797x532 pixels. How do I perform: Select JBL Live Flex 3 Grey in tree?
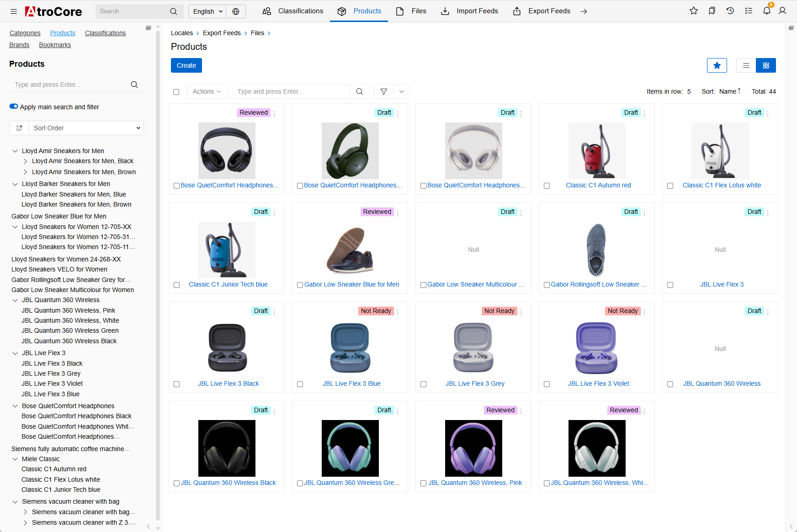pos(51,373)
